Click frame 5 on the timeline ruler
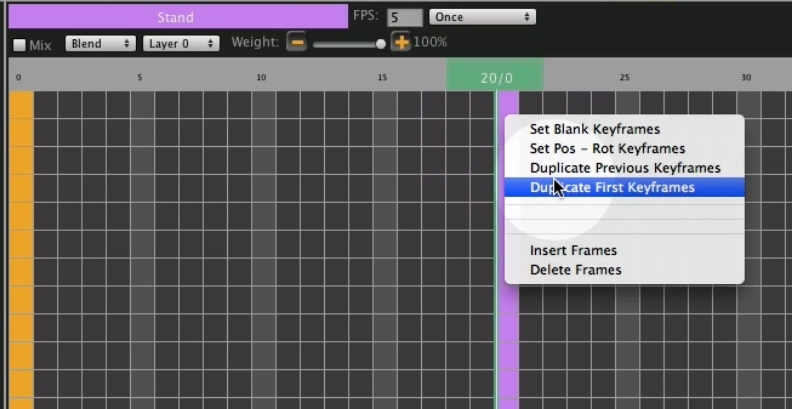Screen dimensions: 792x409 tap(140, 77)
